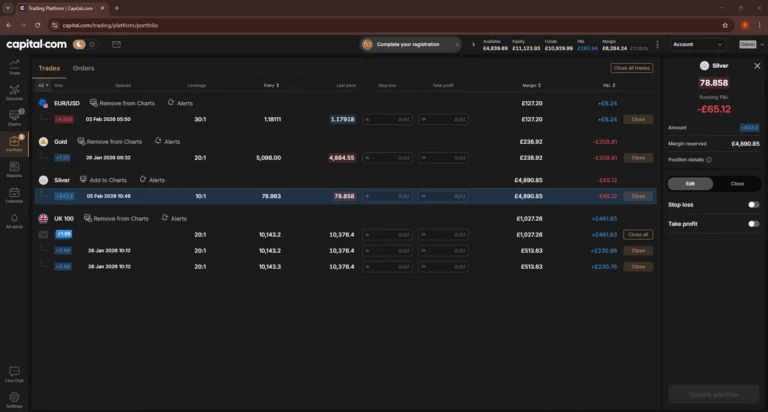Open All alerts in the sidebar

[x=14, y=221]
